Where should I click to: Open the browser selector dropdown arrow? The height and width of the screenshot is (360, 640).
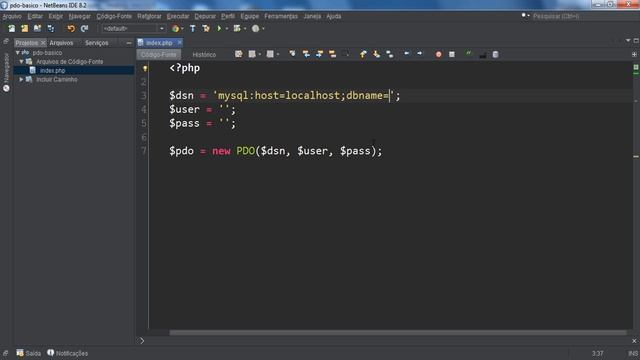pyautogui.click(x=182, y=29)
